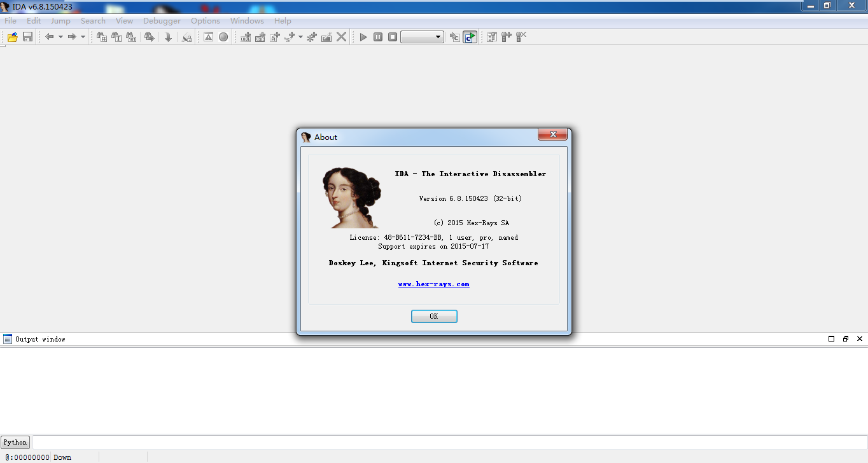Click the Open file folder icon
868x463 pixels.
point(12,37)
